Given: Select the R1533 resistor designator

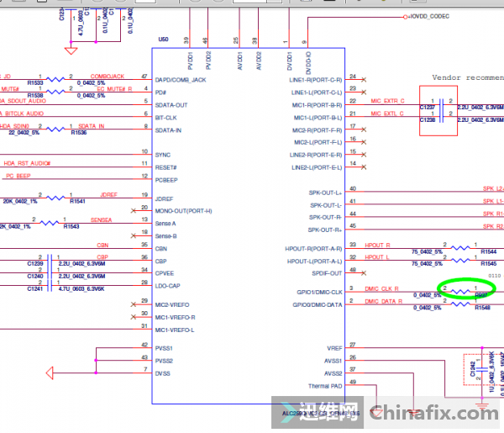Looking at the screenshot, I should tap(35, 83).
